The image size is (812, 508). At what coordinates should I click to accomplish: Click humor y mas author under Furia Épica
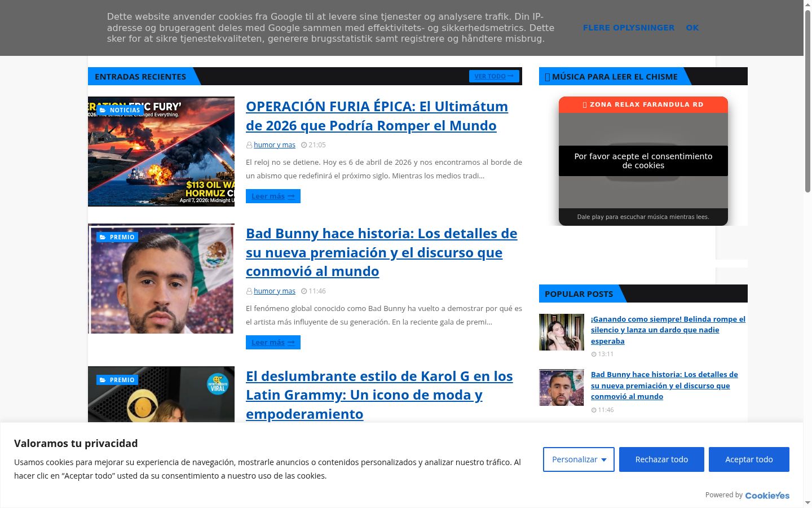point(275,145)
